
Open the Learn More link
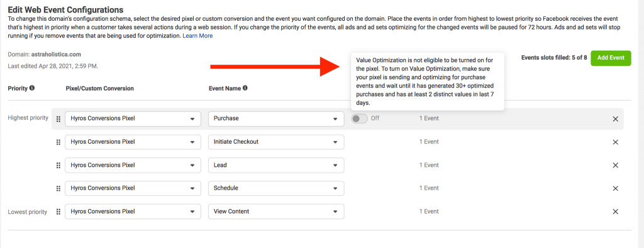[x=197, y=36]
